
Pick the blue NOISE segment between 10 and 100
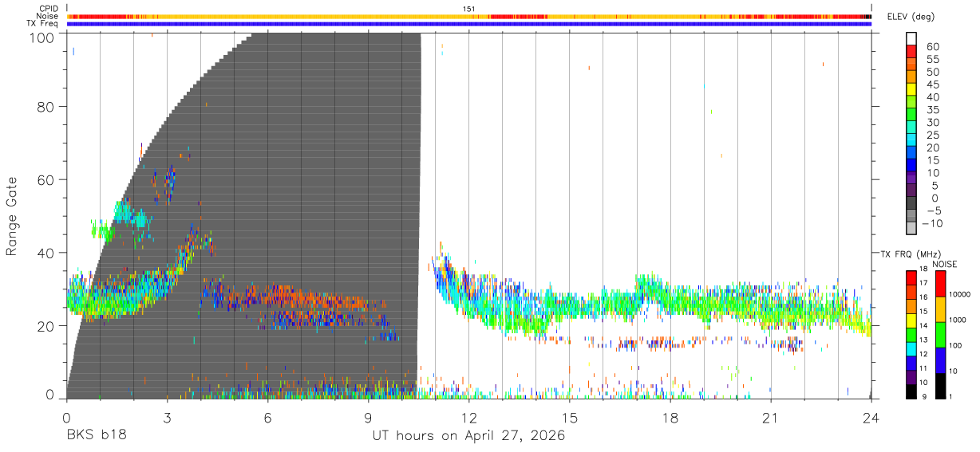click(x=939, y=360)
